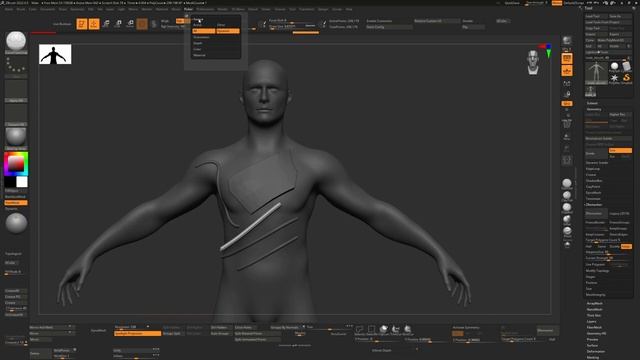Select the white sphere tool icon in Tool panel
Image resolution: width=640 pixels, height=360 pixels.
614,67
